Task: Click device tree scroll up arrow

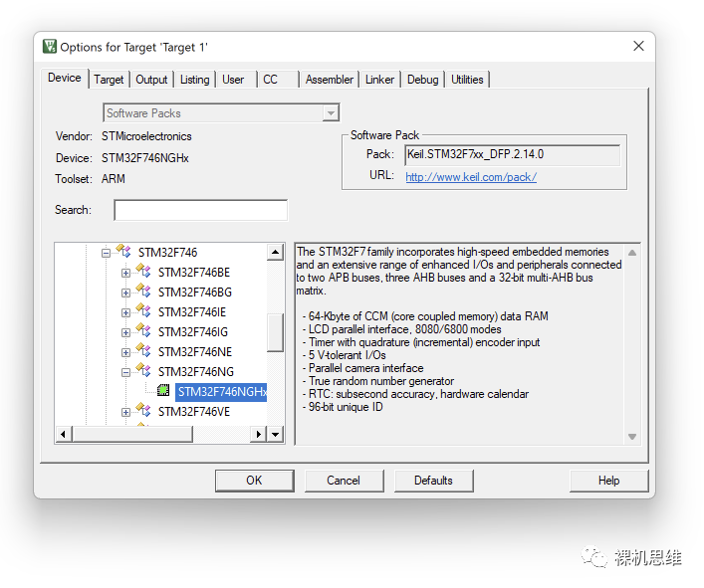Action: [275, 252]
